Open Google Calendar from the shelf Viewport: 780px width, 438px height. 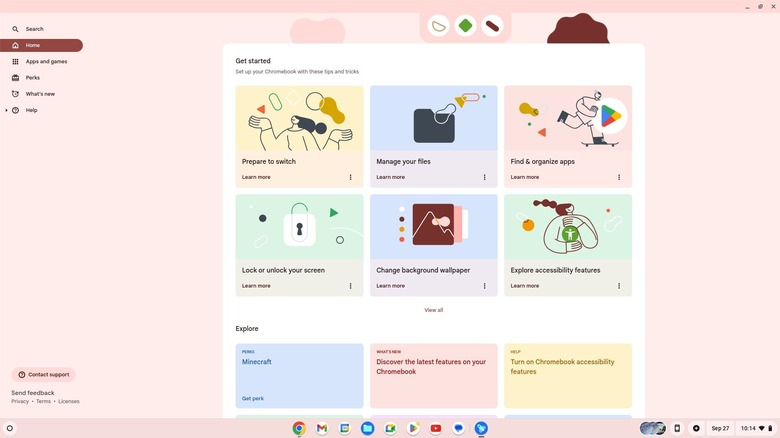pyautogui.click(x=345, y=428)
